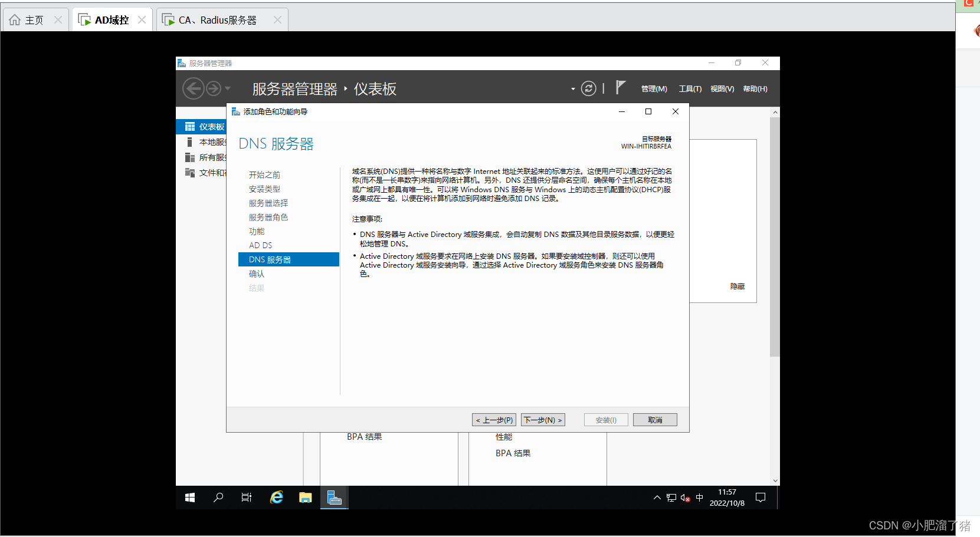Open the taskbar clock 11:57
This screenshot has height=537, width=980.
coord(727,498)
